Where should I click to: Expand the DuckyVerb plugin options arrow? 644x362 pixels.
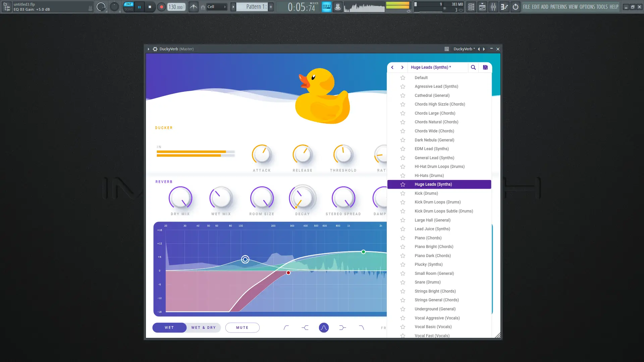pyautogui.click(x=148, y=49)
